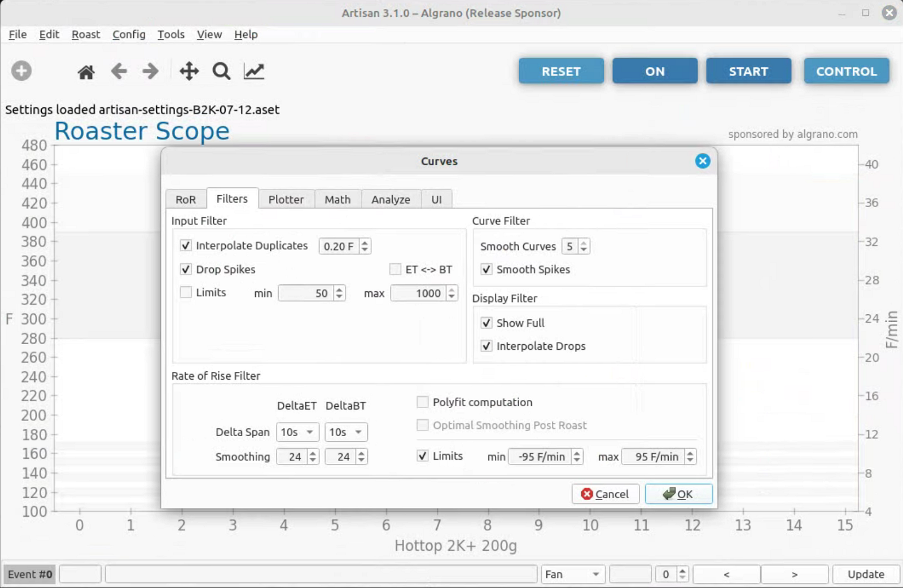The width and height of the screenshot is (903, 588).
Task: Toggle Rate of Rise Limits checkbox
Action: [x=422, y=455]
